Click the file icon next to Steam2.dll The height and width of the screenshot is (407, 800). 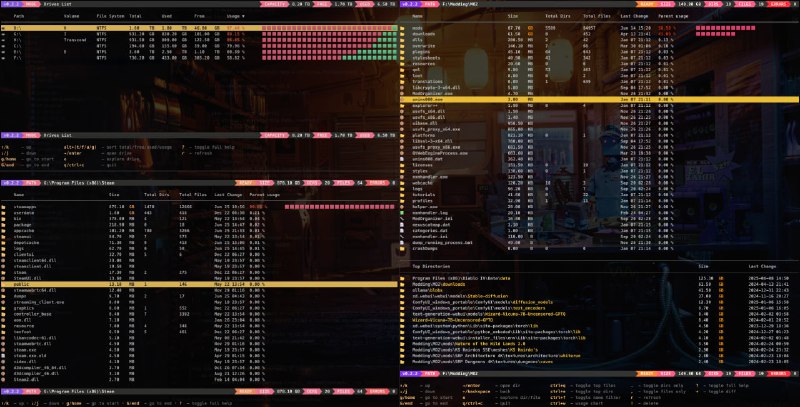click(5, 277)
